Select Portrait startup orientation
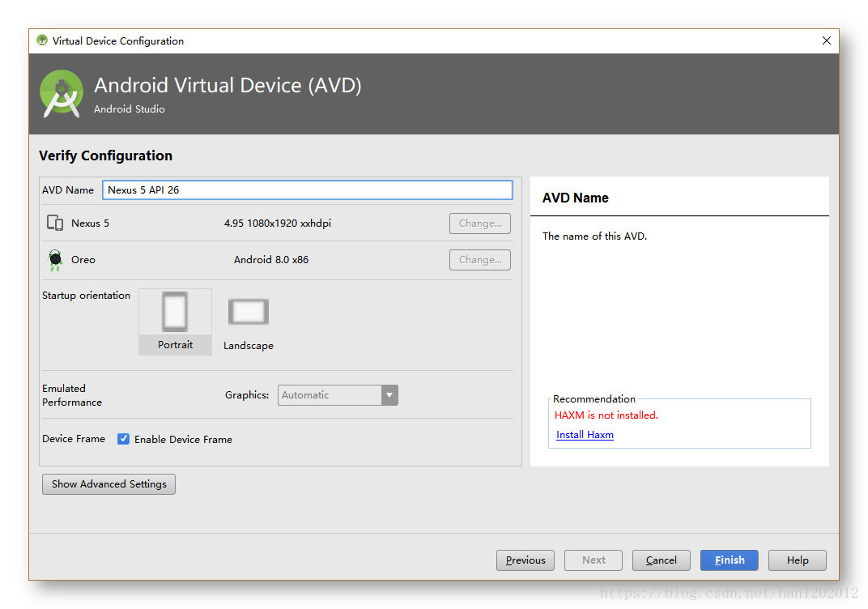The height and width of the screenshot is (609, 868). point(175,322)
